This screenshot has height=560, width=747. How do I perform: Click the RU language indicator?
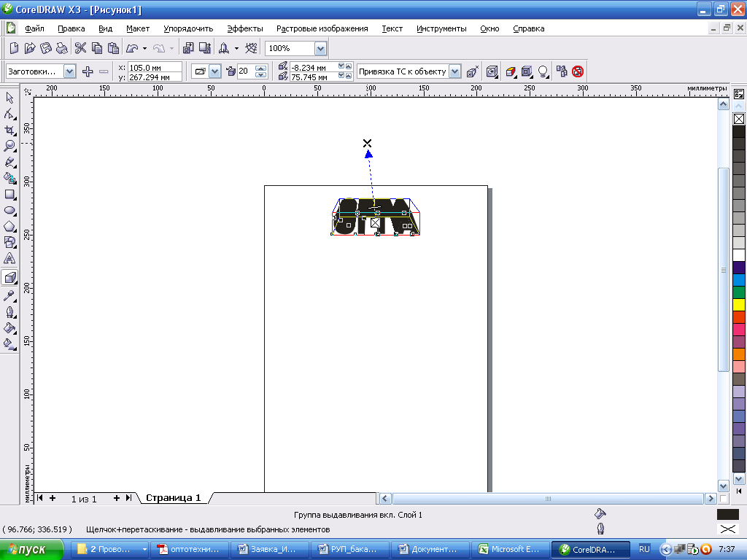(x=644, y=549)
